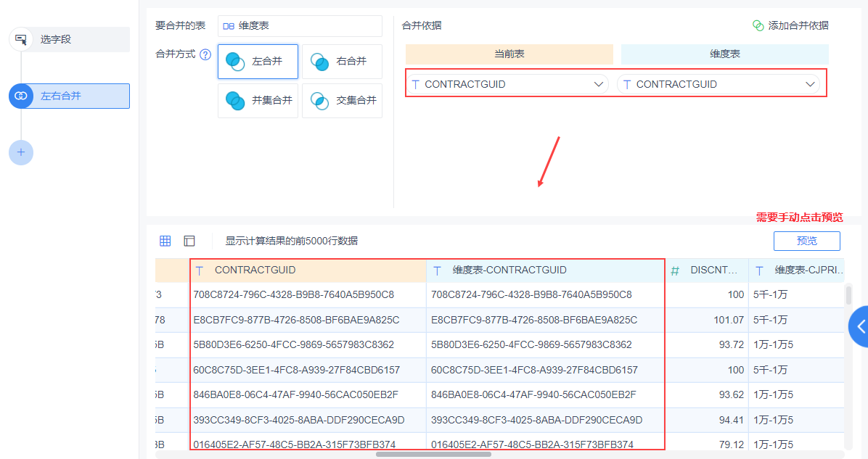Image resolution: width=868 pixels, height=459 pixels.
Task: Choose 交集合并 merge mode
Action: [x=342, y=101]
